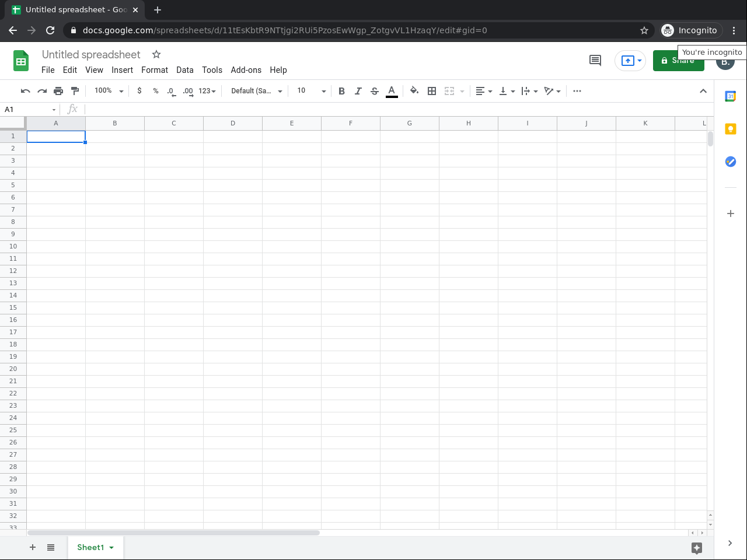
Task: Open the Edit menu
Action: pyautogui.click(x=70, y=70)
